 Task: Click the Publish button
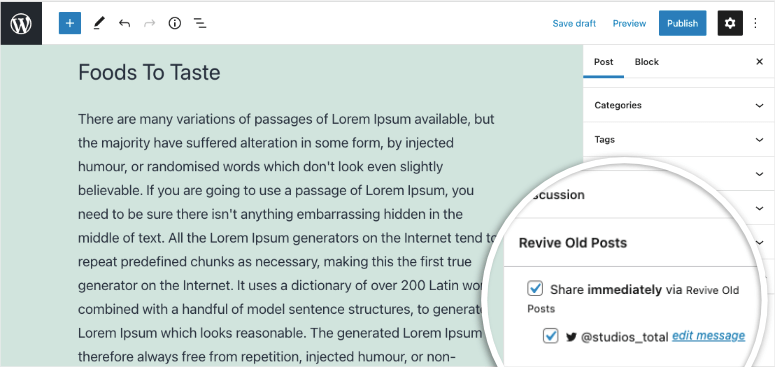(683, 23)
